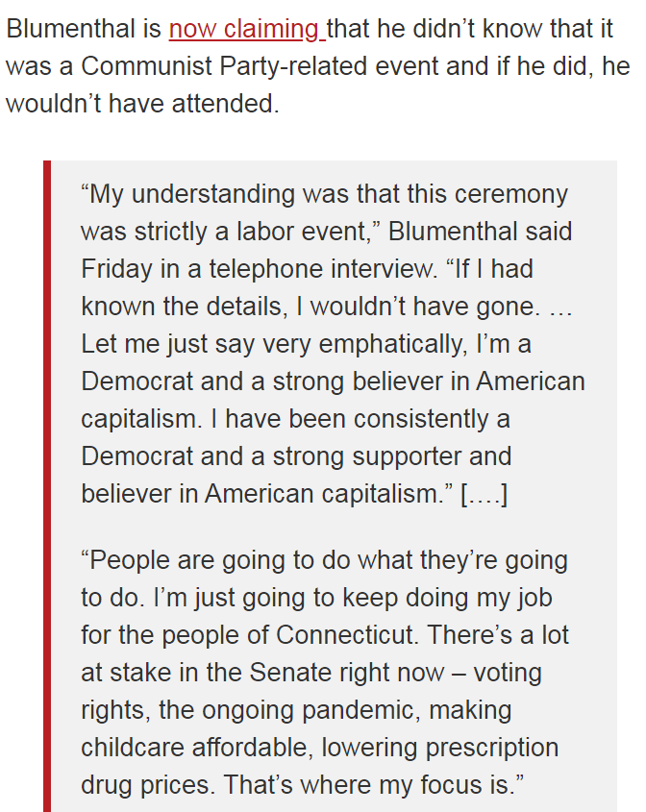Click "wouldn't have attended" ending the intro
The image size is (646, 812).
[x=141, y=104]
